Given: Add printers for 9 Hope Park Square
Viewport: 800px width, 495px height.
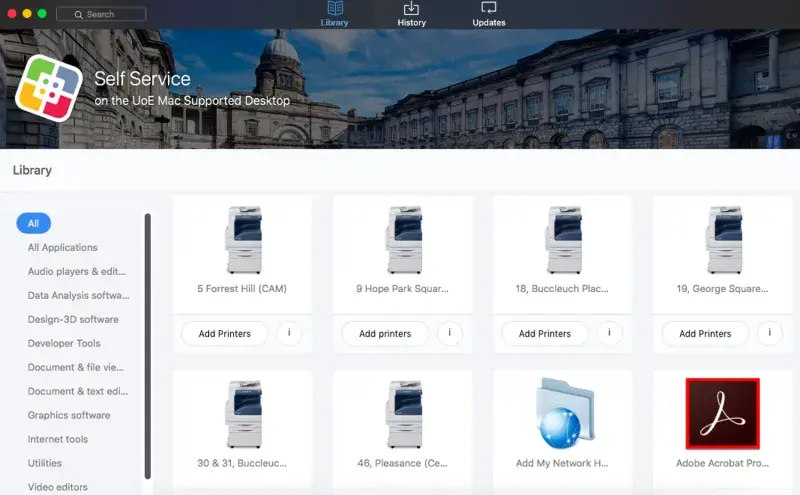Looking at the screenshot, I should click(385, 334).
